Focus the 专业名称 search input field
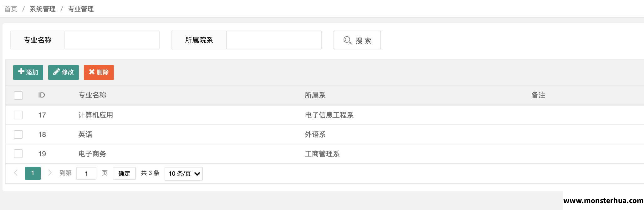The width and height of the screenshot is (644, 210). click(x=112, y=40)
